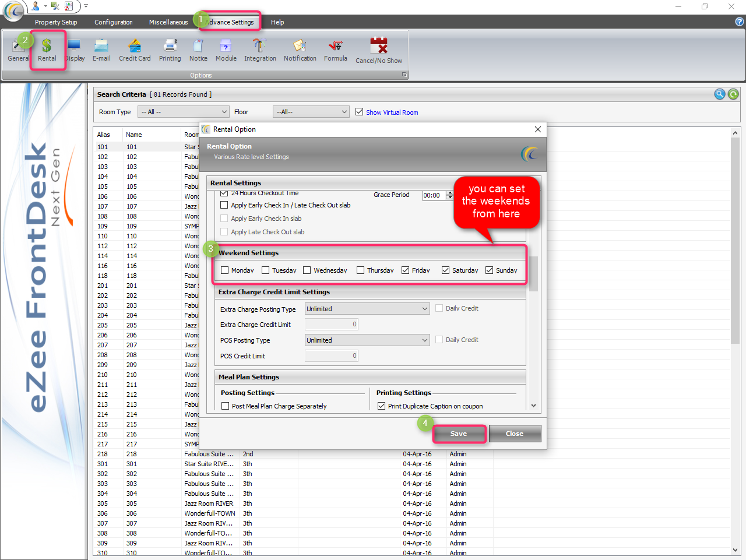The height and width of the screenshot is (560, 746).
Task: Click Close button in Rental Option dialog
Action: coord(515,434)
